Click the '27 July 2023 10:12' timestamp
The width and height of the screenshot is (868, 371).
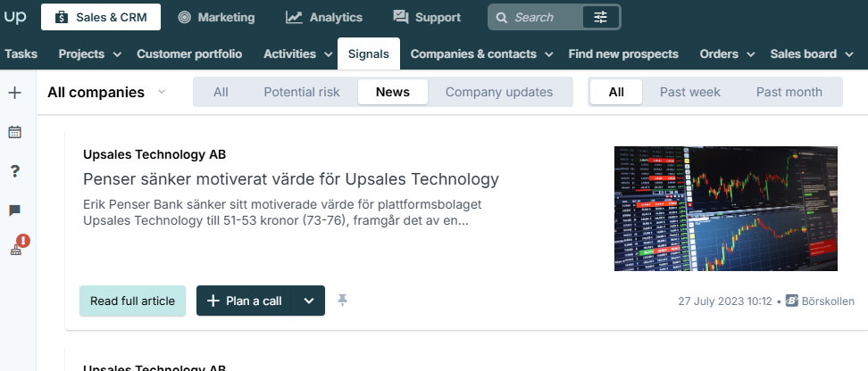725,301
